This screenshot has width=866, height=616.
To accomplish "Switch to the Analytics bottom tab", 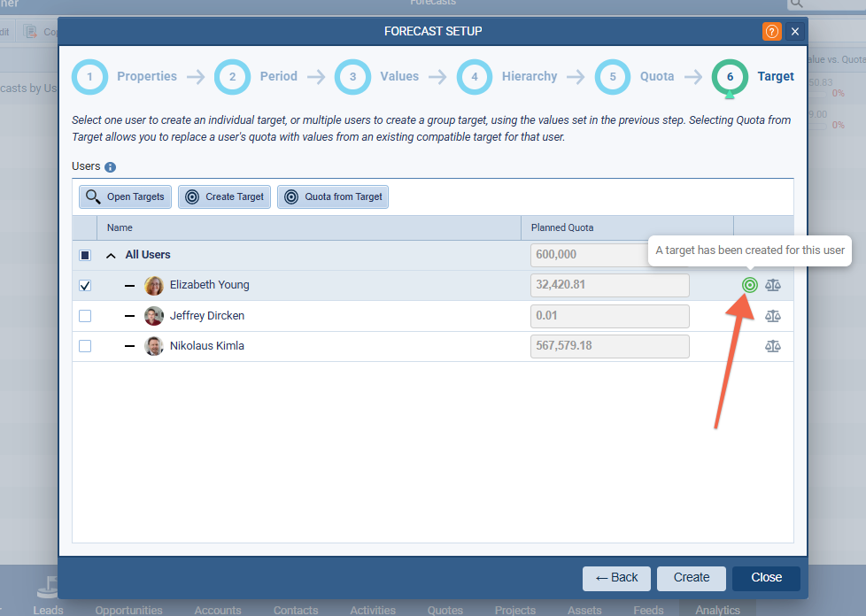I will point(717,610).
